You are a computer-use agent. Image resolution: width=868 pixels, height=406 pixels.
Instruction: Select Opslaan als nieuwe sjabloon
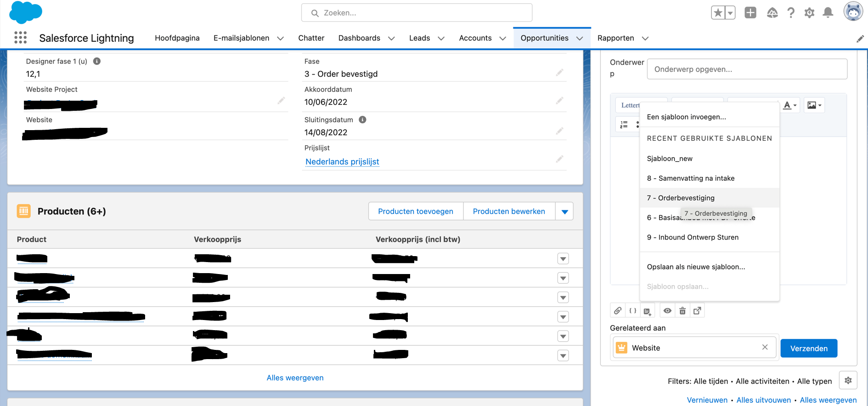pos(710,267)
